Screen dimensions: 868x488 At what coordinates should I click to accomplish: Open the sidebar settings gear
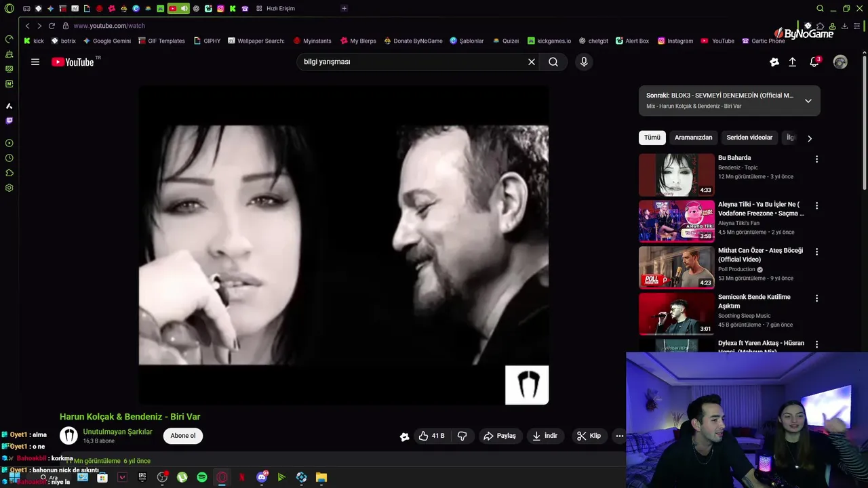point(9,188)
